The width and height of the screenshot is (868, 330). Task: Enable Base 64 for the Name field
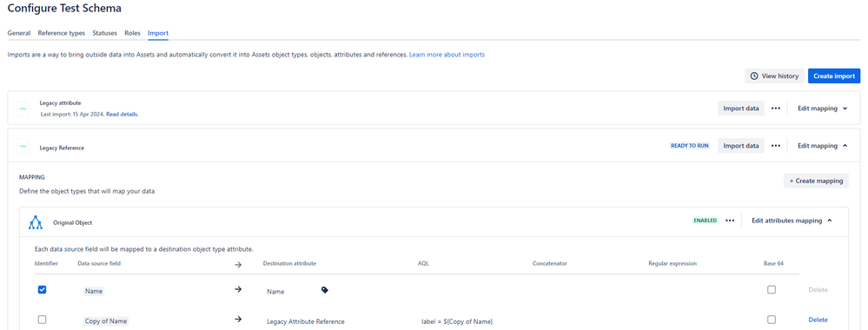[x=772, y=289]
